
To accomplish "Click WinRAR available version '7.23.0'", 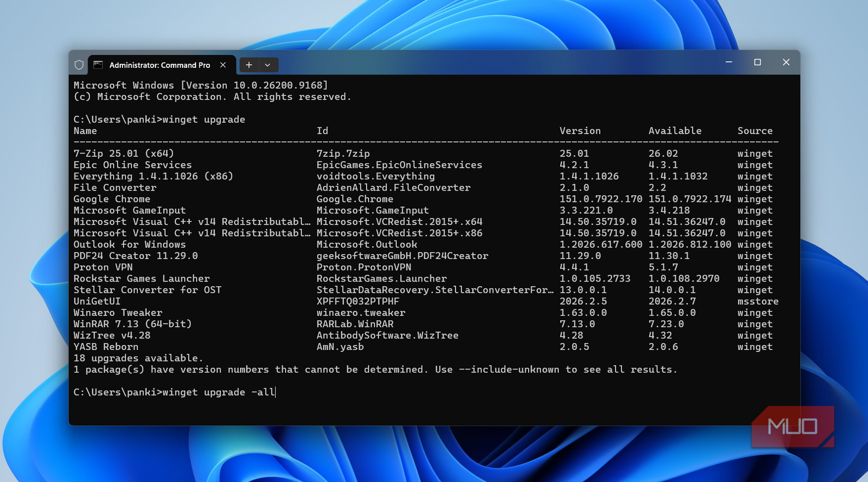I will (x=666, y=324).
